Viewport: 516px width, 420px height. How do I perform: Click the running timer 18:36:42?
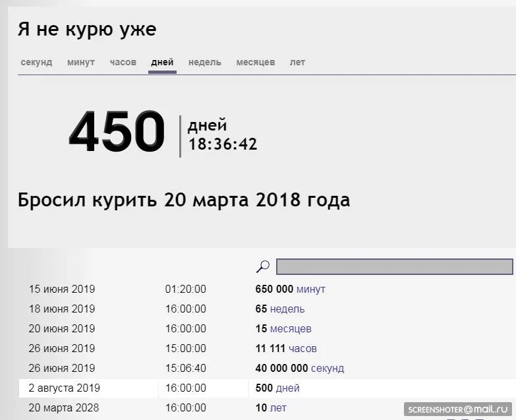pyautogui.click(x=223, y=144)
